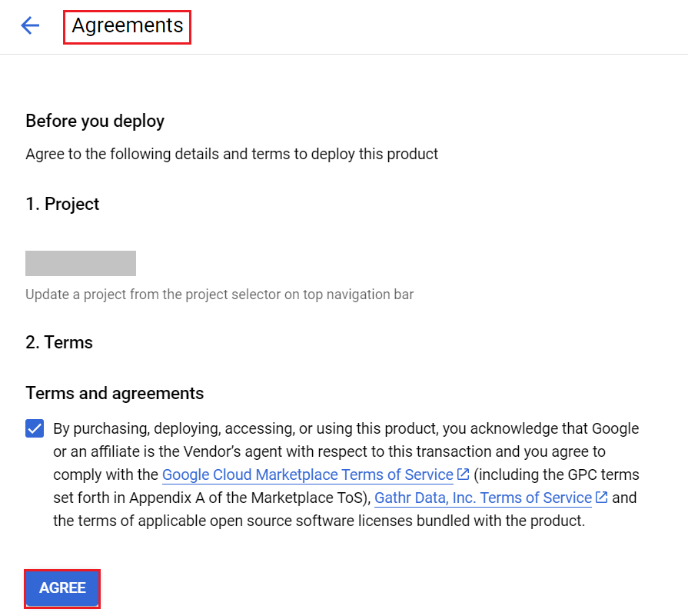Image resolution: width=688 pixels, height=616 pixels.
Task: Select the Agreements page title
Action: point(126,25)
